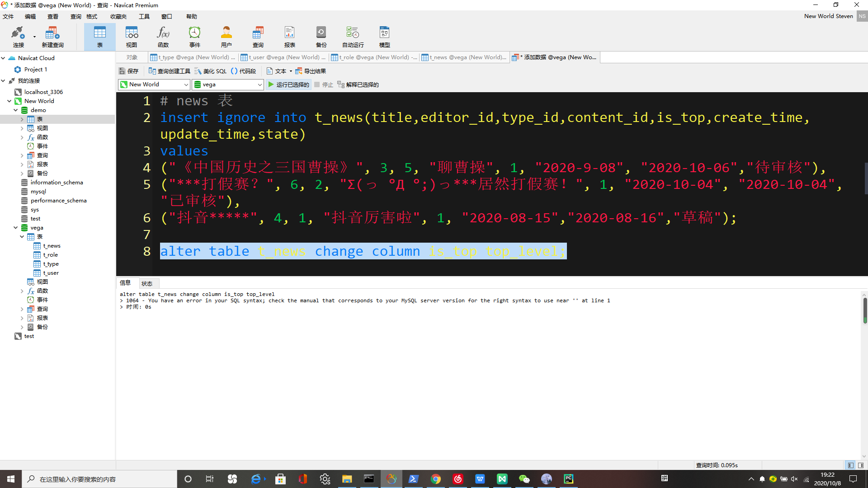868x488 pixels.
Task: Open the Event (事件) toolbar icon
Action: (195, 37)
